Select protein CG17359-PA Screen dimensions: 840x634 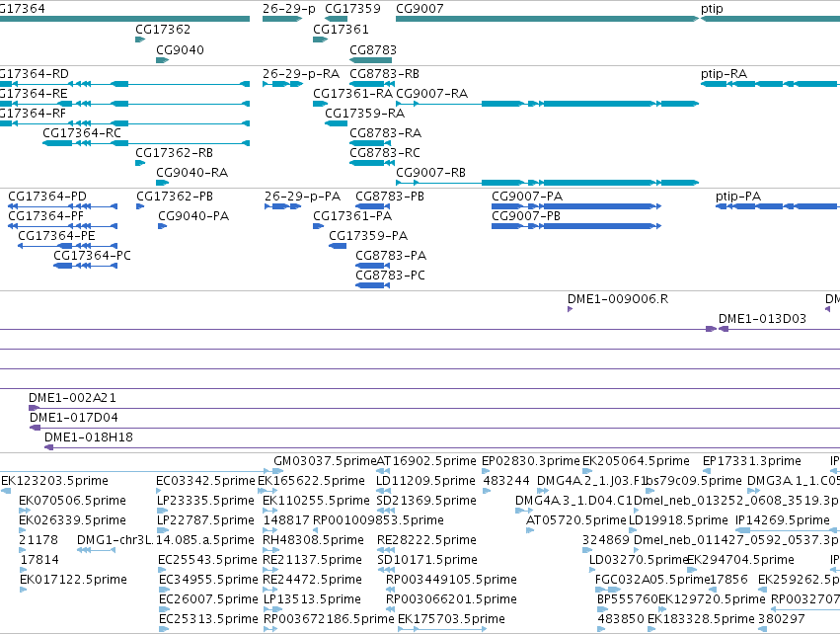pyautogui.click(x=338, y=246)
